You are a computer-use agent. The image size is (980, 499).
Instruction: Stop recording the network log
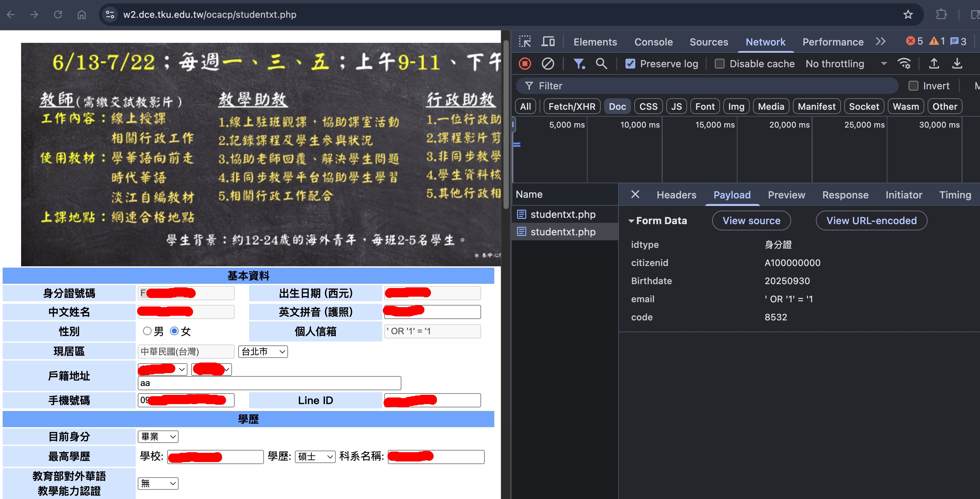[x=525, y=64]
